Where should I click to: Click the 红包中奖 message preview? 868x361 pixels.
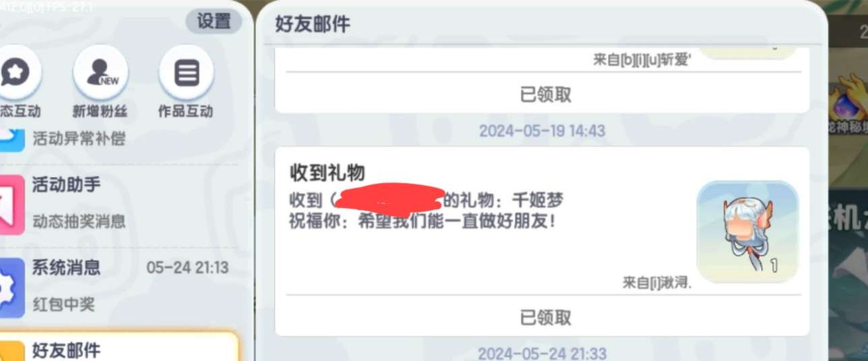click(x=63, y=305)
